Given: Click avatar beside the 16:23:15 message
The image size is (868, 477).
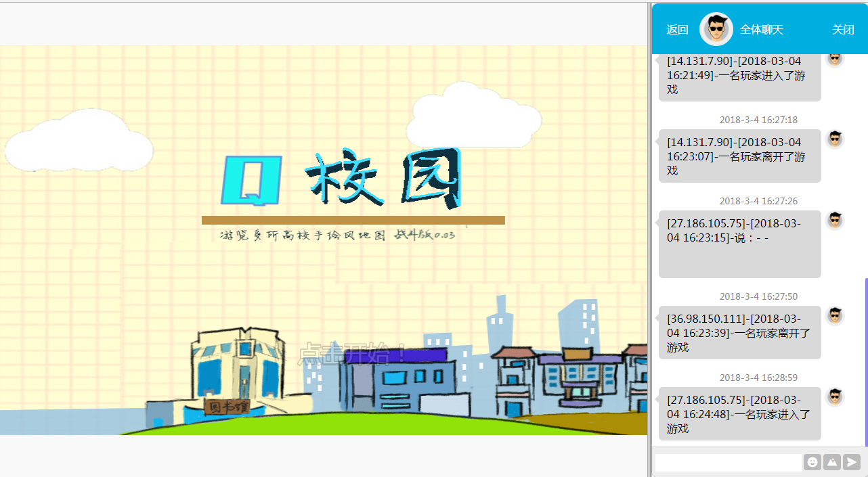Looking at the screenshot, I should pos(835,221).
